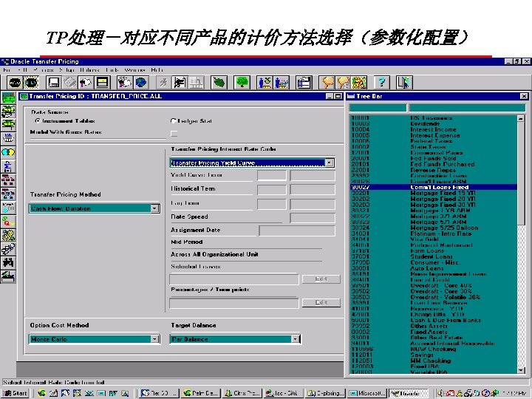Screen dimensions: 532x399
Task: Select 'Student Loans' in Tree Bar
Action: [x=432, y=256]
